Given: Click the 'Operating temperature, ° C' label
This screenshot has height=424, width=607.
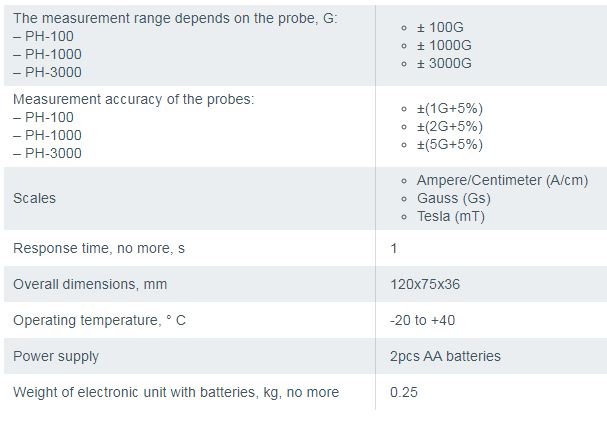Looking at the screenshot, I should point(99,320).
